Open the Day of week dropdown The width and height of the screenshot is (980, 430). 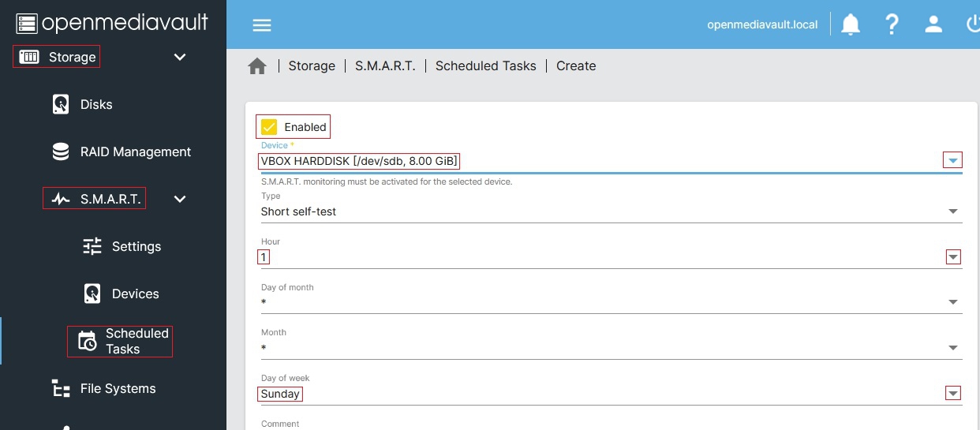click(x=953, y=394)
